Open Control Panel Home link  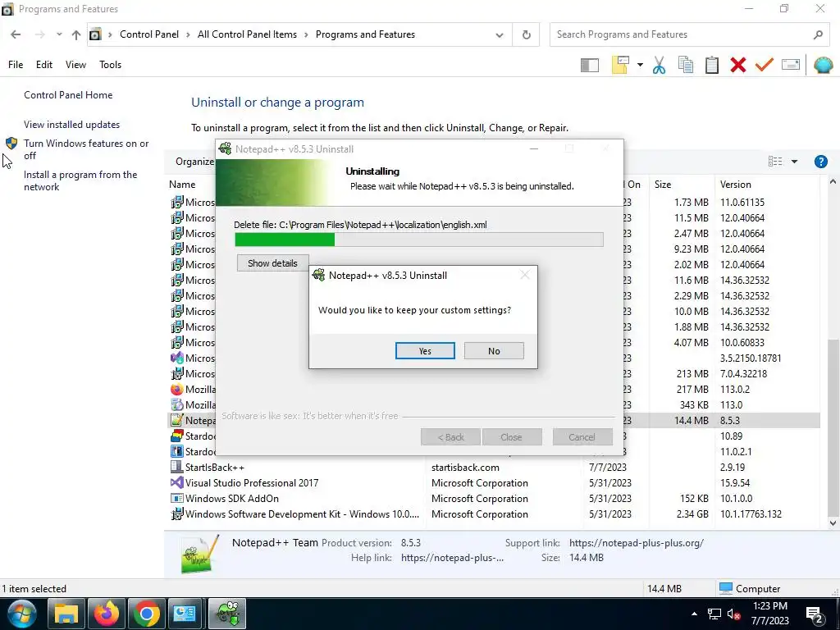click(68, 95)
